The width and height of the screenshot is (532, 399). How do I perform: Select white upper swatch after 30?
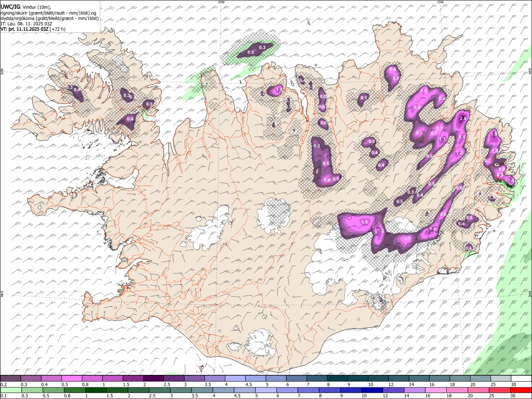pos(521,379)
